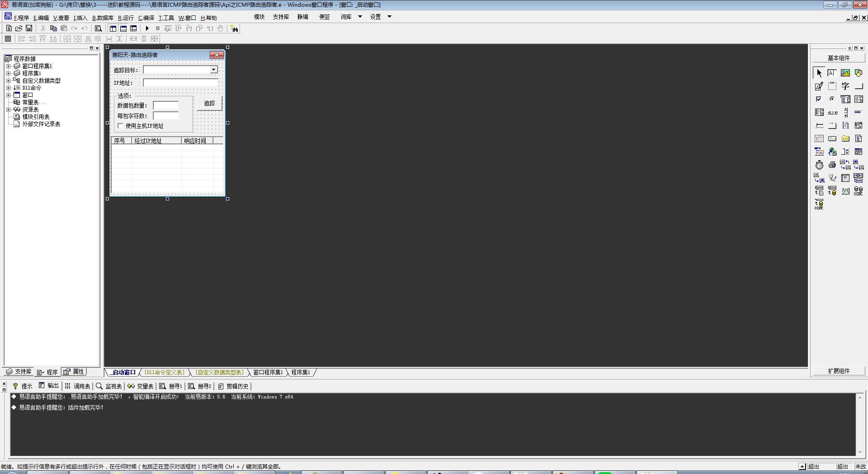Select the button component icon
Image resolution: width=868 pixels, height=474 pixels.
click(859, 86)
